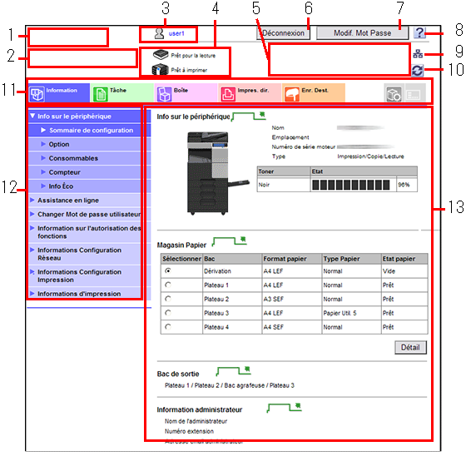Switch to the Impres. dir. tab
This screenshot has width=466, height=476.
click(250, 93)
